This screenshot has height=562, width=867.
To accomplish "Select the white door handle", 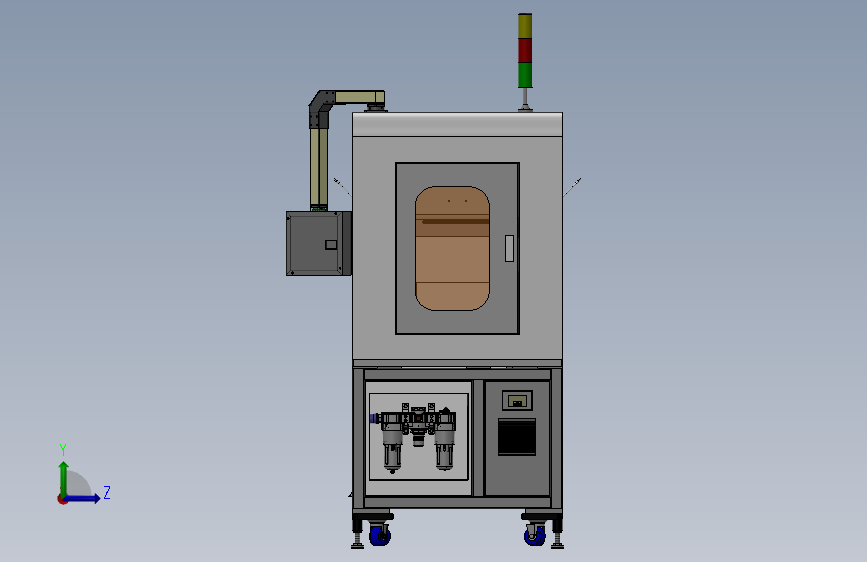I will coord(509,248).
